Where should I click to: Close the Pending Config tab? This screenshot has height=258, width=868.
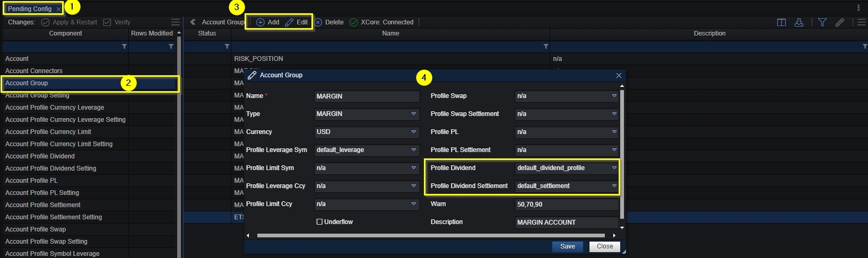click(x=58, y=9)
